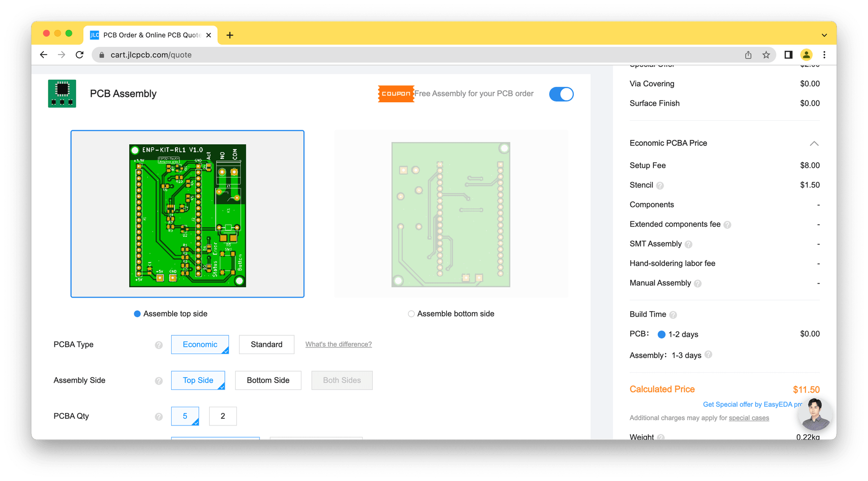Select Assemble top side radio button
Viewport: 868px width, 481px height.
137,314
